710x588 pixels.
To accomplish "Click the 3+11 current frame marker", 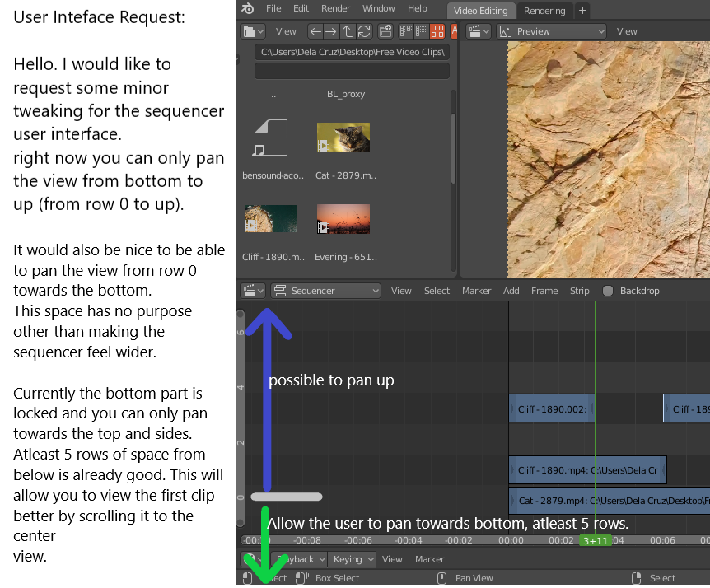I will point(595,540).
